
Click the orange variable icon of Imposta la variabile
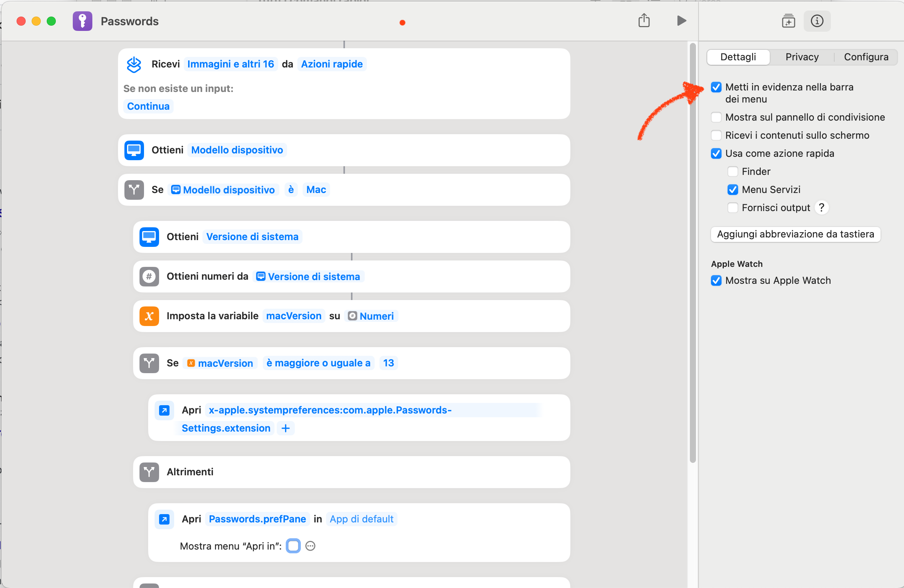(x=149, y=316)
